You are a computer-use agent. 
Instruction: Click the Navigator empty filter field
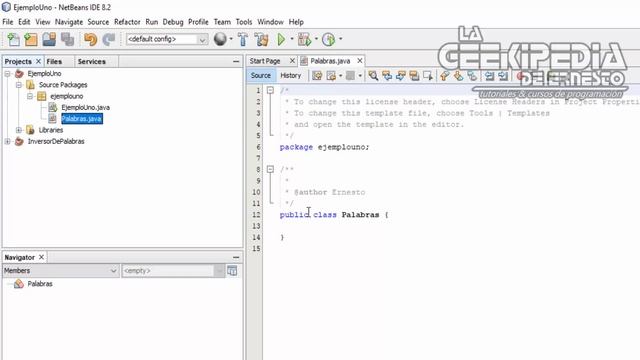point(173,271)
